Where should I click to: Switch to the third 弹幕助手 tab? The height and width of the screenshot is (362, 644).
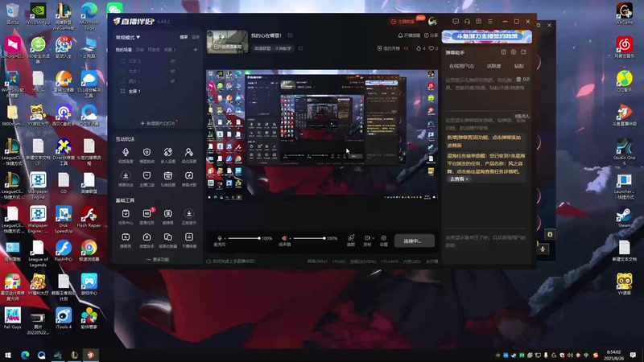[x=519, y=66]
